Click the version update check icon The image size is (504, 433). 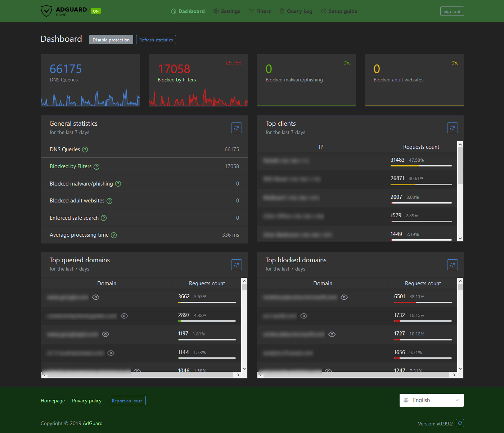(x=460, y=423)
